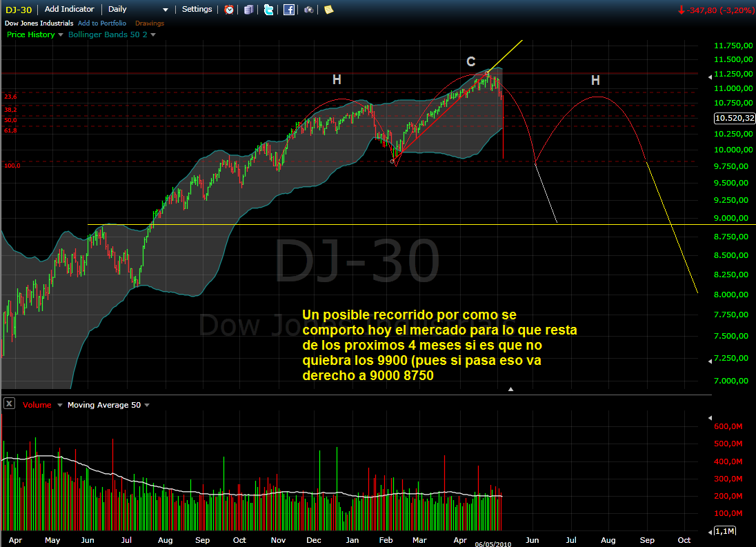Click the Moving Average 50 label

click(104, 405)
